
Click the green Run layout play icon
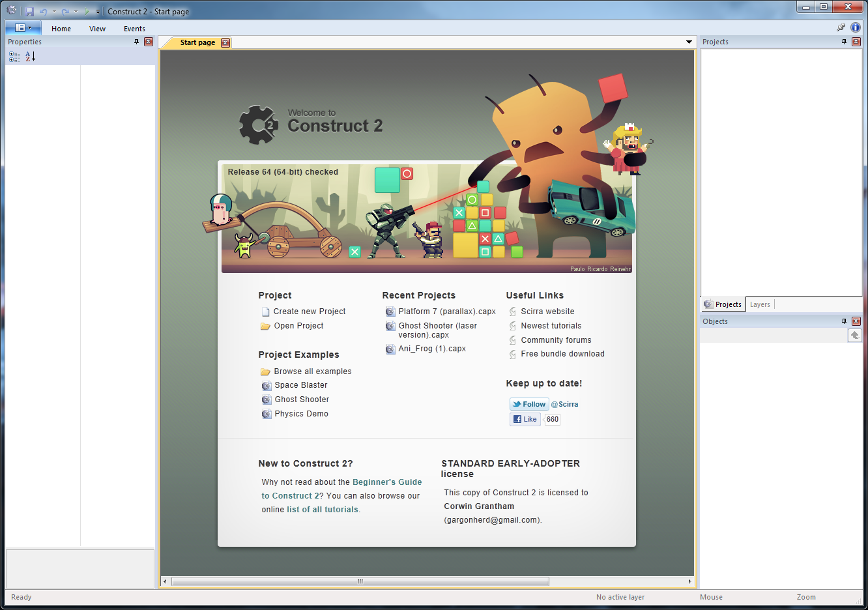tap(86, 12)
